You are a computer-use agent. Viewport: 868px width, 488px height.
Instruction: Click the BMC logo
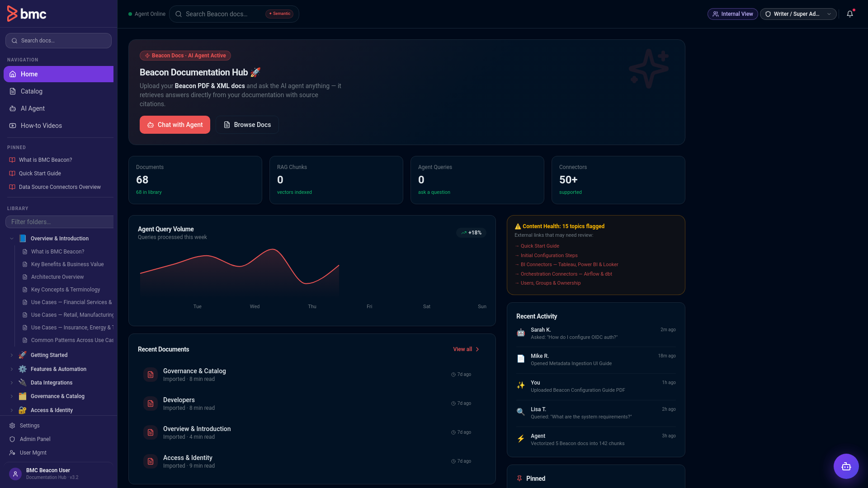[27, 14]
